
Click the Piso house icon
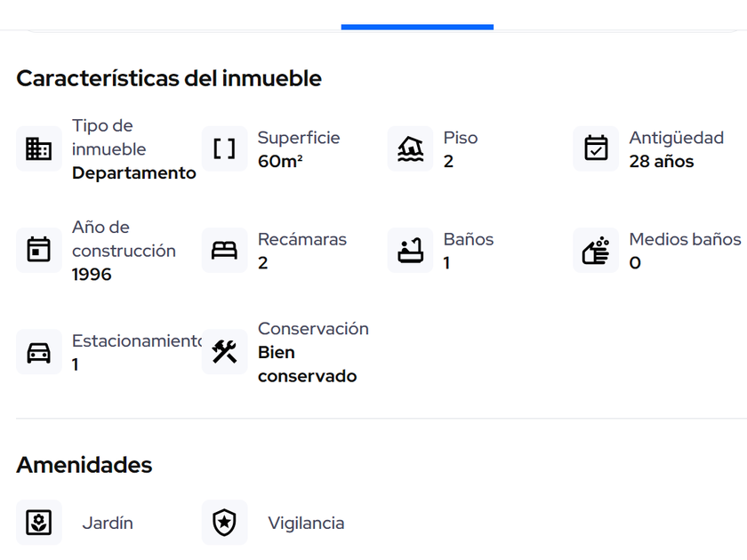click(x=411, y=148)
